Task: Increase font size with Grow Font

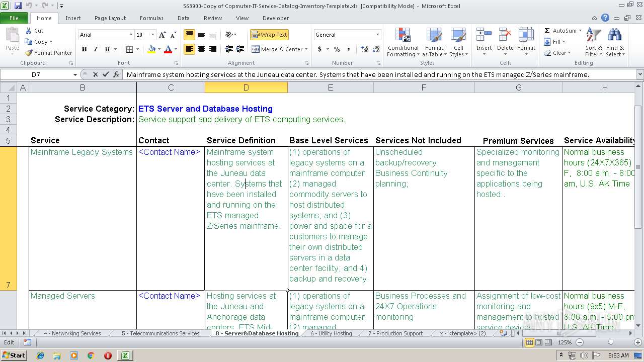Action: click(x=162, y=35)
